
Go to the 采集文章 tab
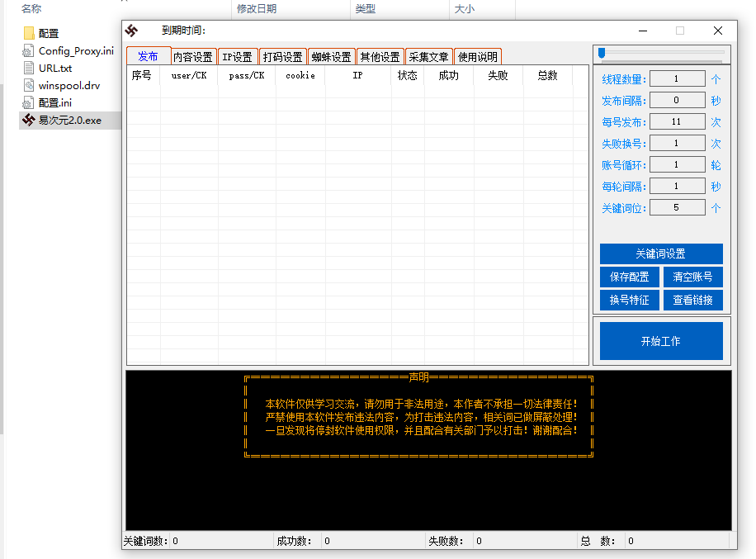point(428,57)
